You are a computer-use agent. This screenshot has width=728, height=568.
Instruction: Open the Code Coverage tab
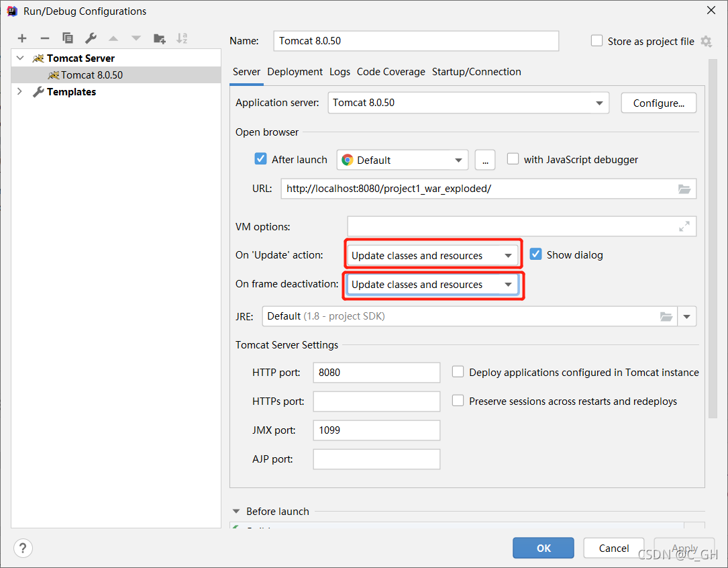pyautogui.click(x=391, y=72)
